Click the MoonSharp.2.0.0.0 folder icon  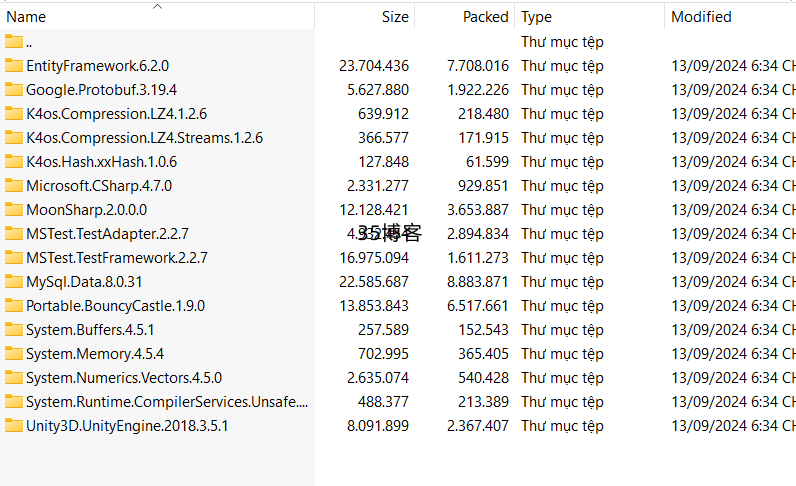click(x=14, y=210)
